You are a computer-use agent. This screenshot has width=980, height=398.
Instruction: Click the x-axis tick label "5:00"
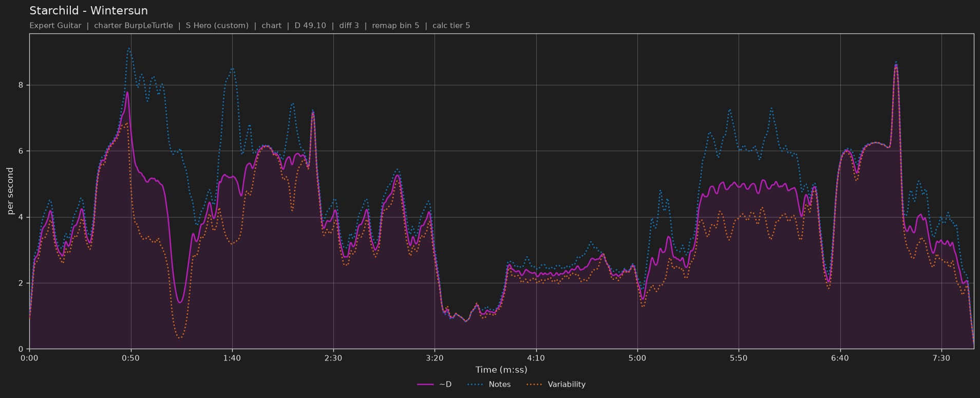point(637,358)
